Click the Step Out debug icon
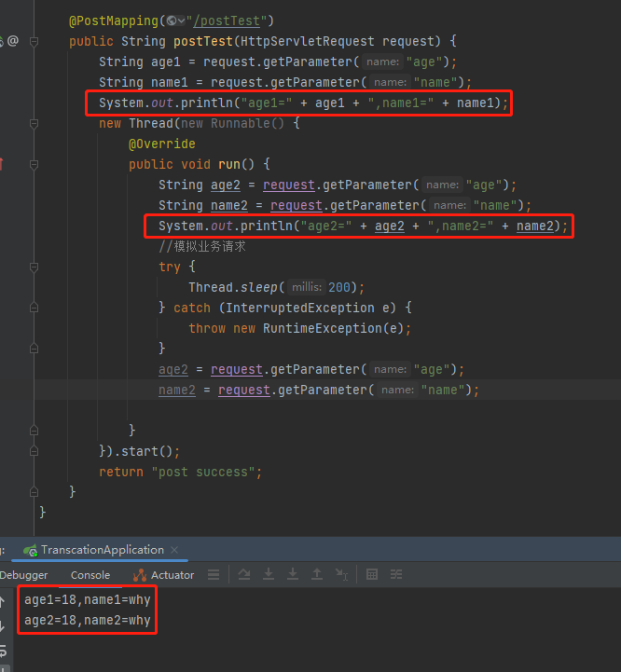The width and height of the screenshot is (621, 672). (x=317, y=575)
